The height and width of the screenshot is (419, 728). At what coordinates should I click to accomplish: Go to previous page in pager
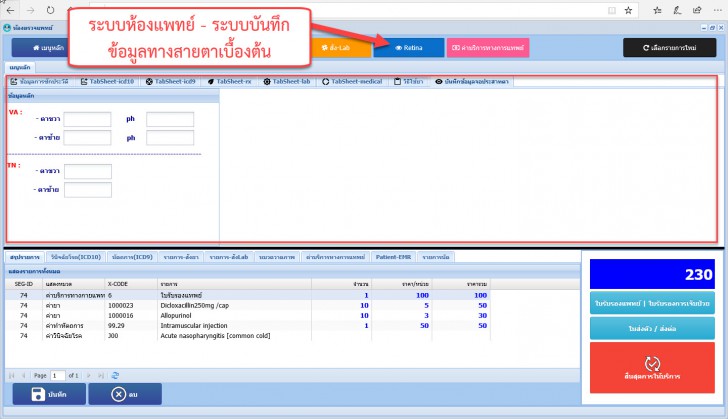pos(23,375)
